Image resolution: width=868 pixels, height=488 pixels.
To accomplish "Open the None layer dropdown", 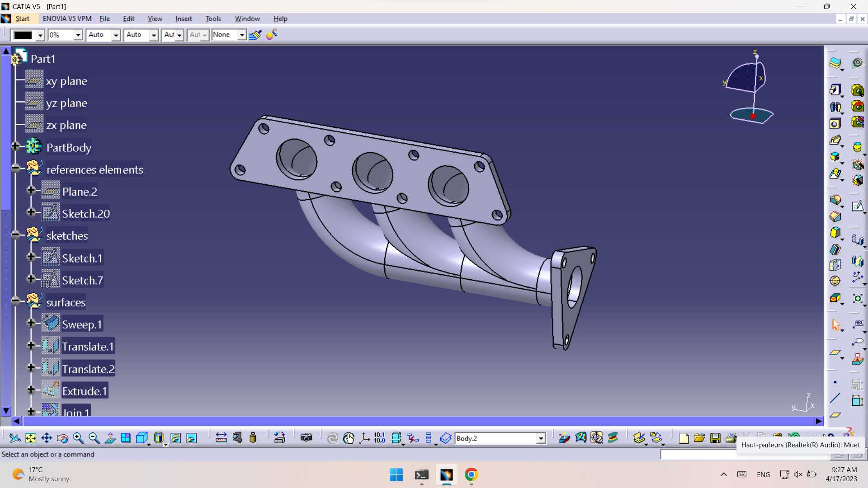I will tap(242, 35).
